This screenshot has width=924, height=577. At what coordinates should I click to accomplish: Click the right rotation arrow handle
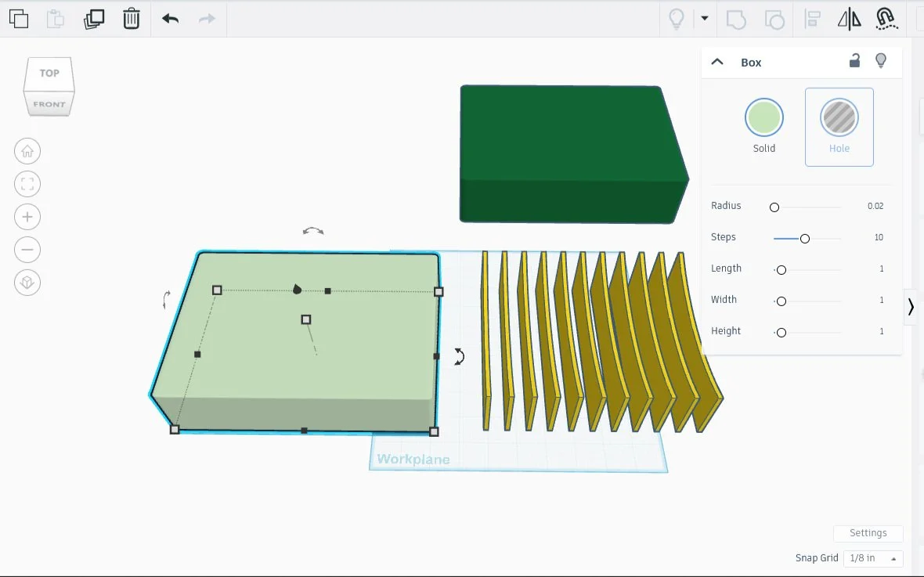459,356
